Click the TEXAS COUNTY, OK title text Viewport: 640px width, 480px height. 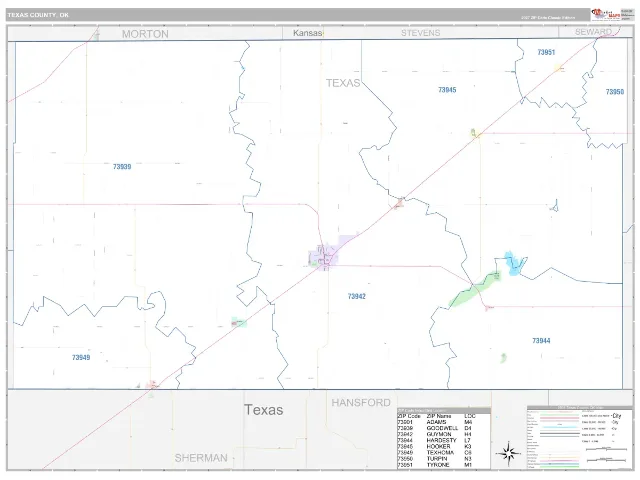(38, 15)
